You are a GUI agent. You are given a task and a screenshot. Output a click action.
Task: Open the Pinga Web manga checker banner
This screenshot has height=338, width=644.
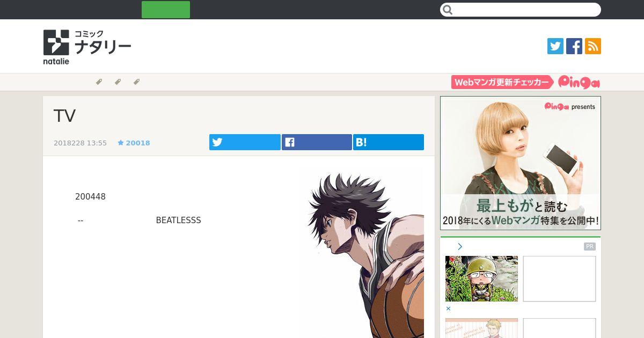tap(525, 82)
